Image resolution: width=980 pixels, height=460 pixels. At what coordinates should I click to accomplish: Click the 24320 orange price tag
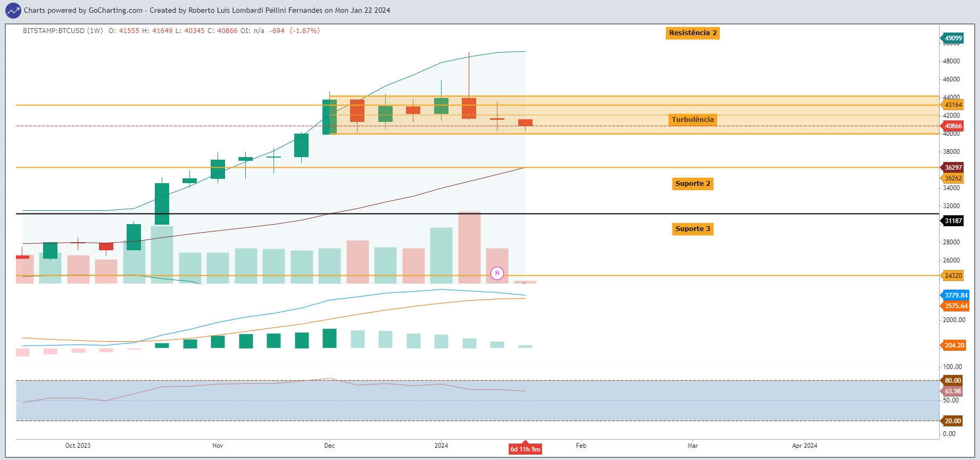(x=952, y=276)
